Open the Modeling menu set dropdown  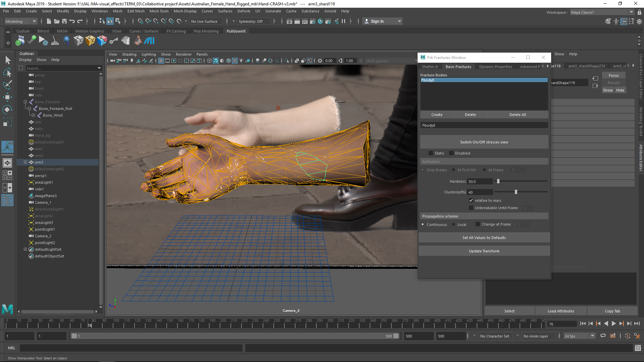[34, 21]
